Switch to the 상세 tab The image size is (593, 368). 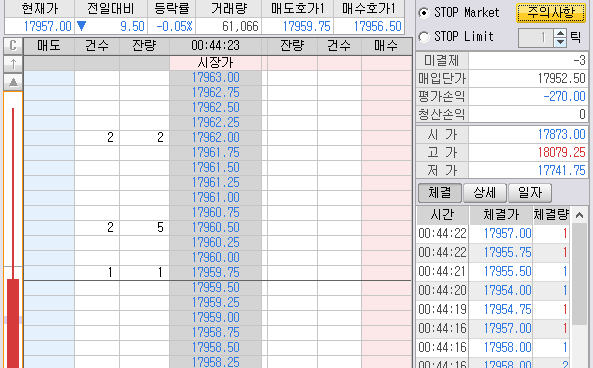485,193
